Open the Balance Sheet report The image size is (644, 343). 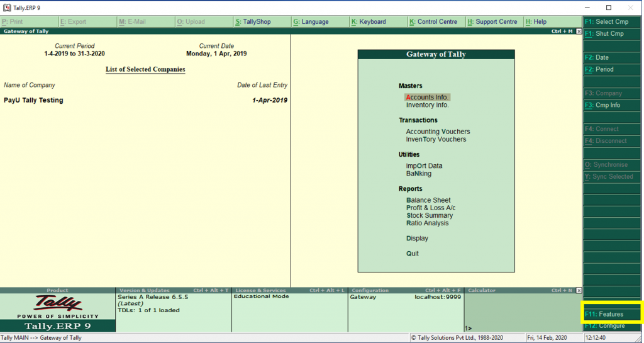(x=428, y=201)
